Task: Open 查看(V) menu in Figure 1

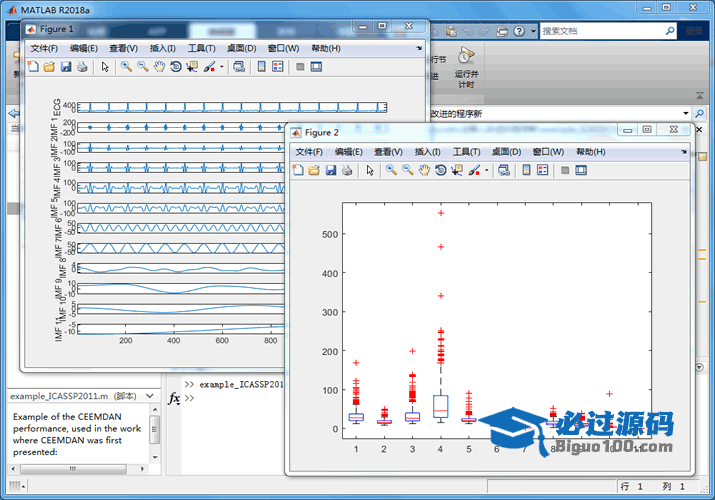Action: [x=123, y=48]
